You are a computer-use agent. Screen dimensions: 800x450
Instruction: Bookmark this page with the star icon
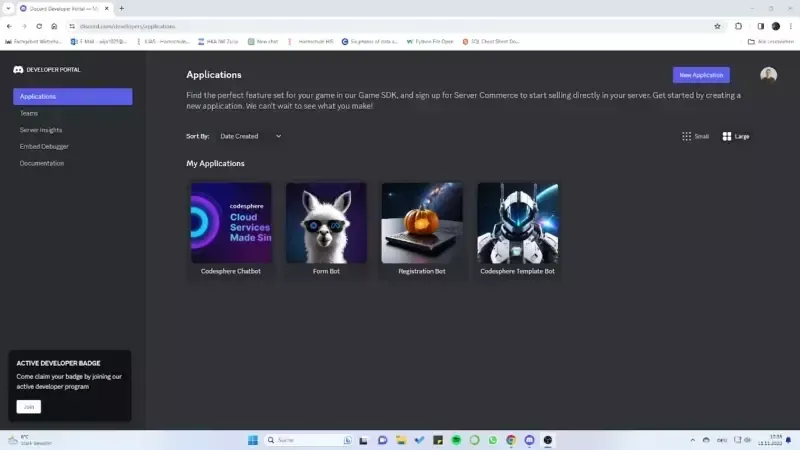(717, 26)
